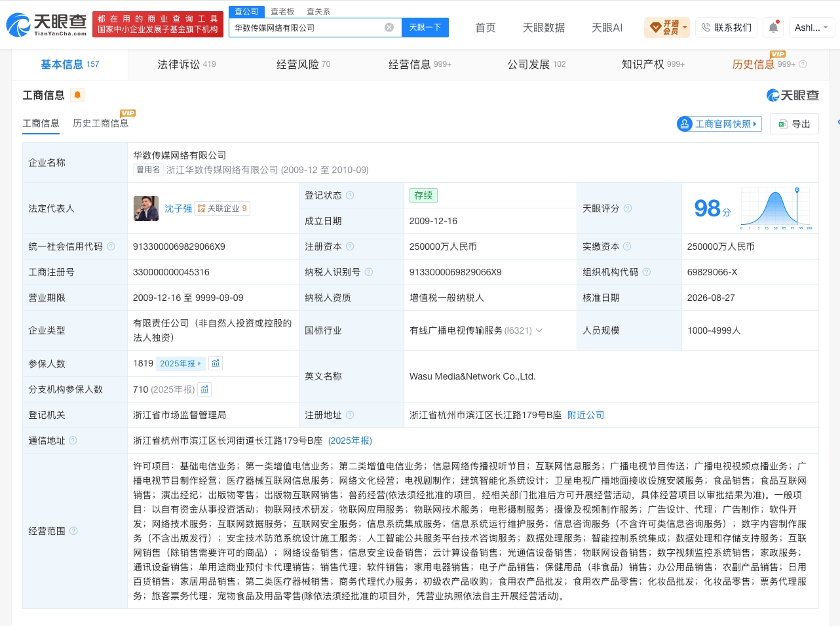Switch search mode to 查关系
The image size is (840, 626).
click(318, 12)
